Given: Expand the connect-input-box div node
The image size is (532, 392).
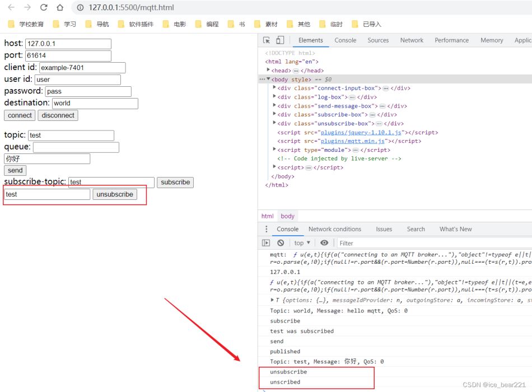Looking at the screenshot, I should click(x=274, y=88).
